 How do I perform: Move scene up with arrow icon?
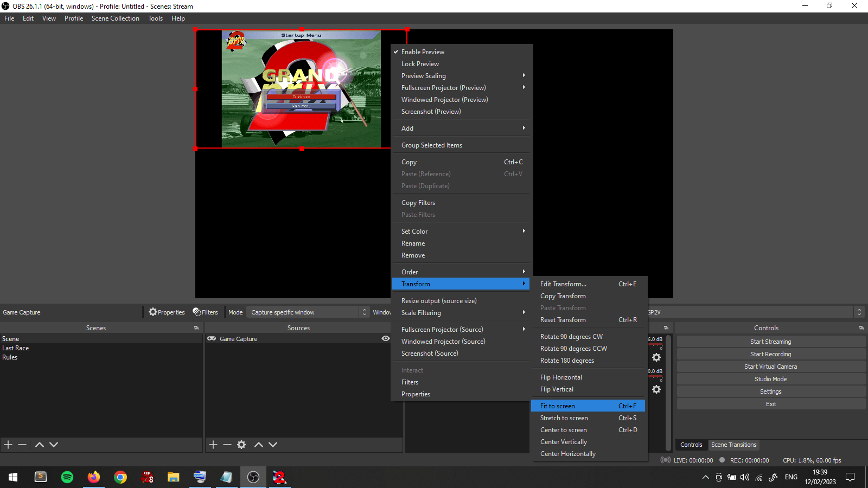pos(40,445)
